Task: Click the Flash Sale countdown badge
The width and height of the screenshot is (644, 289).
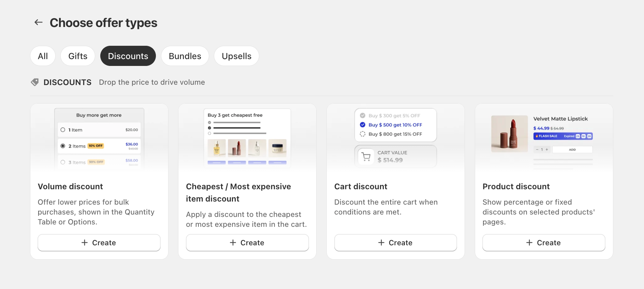Action: tap(563, 136)
